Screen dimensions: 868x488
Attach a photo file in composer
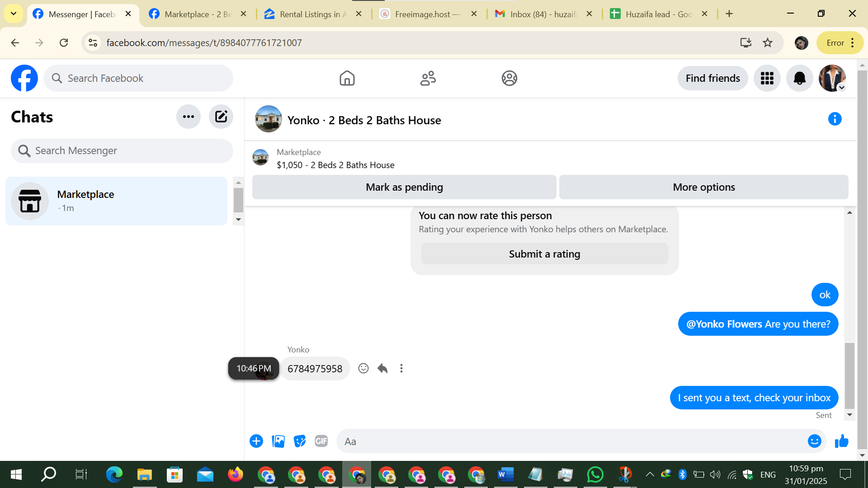click(x=278, y=441)
